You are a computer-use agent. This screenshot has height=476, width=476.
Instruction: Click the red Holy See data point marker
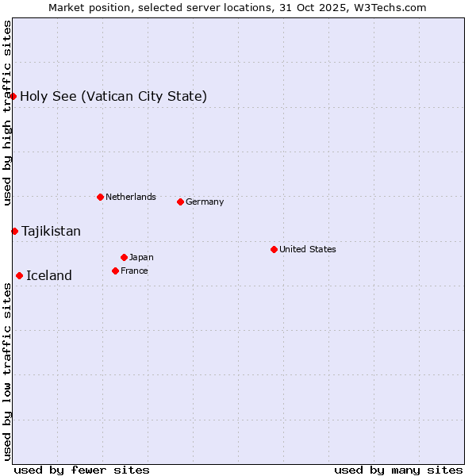pyautogui.click(x=13, y=97)
